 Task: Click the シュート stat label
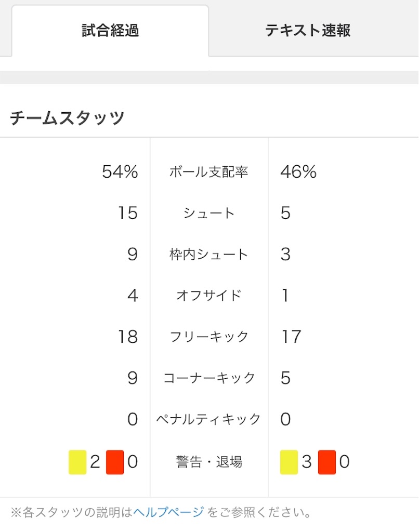coord(209,213)
